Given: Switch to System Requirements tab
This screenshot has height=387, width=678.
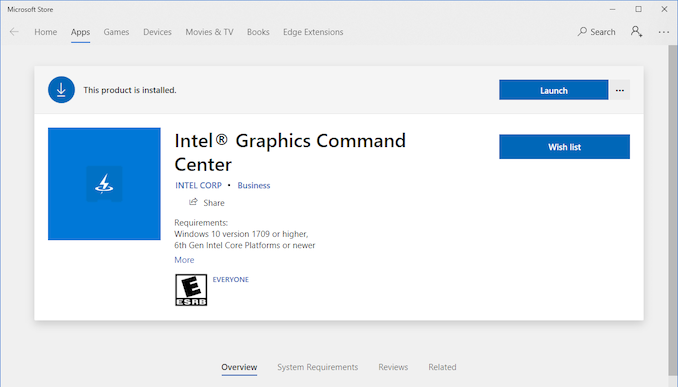Looking at the screenshot, I should (318, 367).
